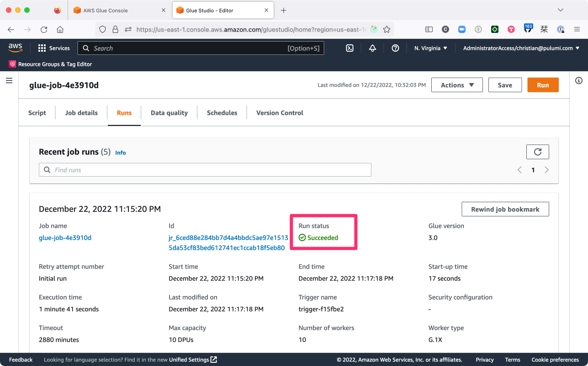Bookmark this page with the star icon
This screenshot has width=588, height=366.
(387, 29)
